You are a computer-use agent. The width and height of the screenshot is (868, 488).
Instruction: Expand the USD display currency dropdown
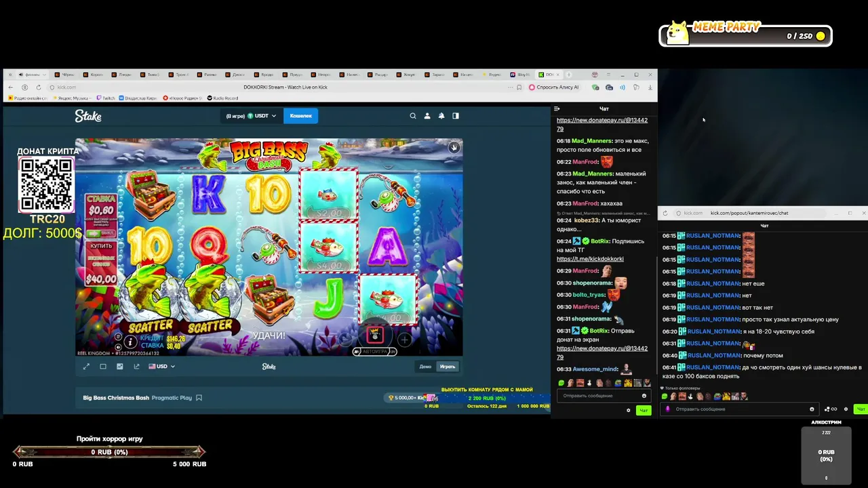[161, 367]
